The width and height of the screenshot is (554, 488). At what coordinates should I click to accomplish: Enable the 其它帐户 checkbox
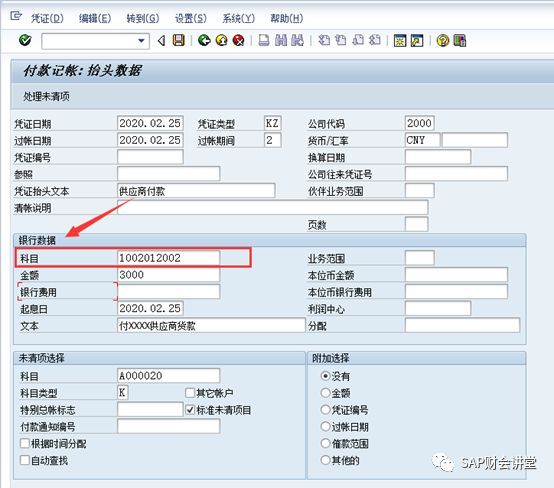click(190, 393)
